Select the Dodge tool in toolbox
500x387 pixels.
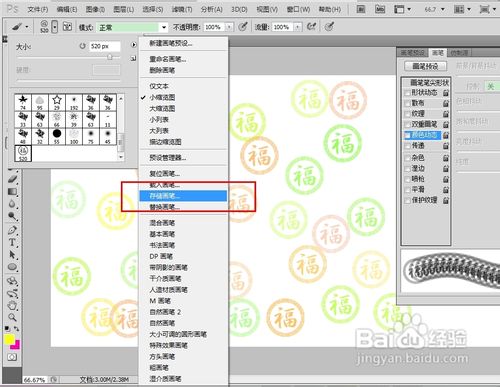click(x=12, y=216)
